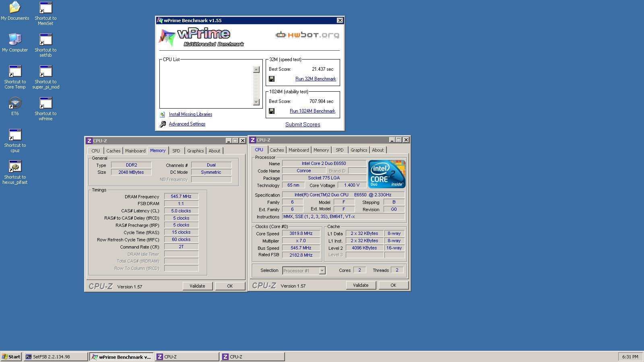Click the system tray clock 6:31 PM
The image size is (644, 362).
pos(630,357)
